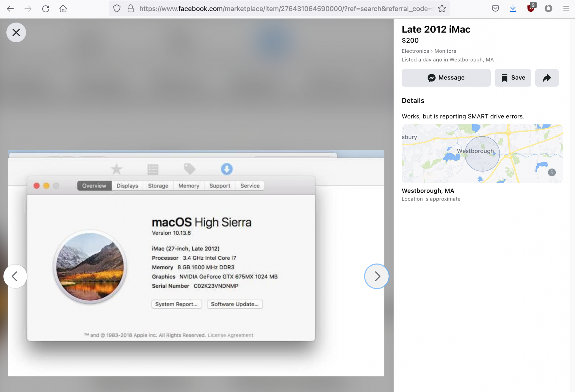Open tracking protection shield info
The image size is (575, 392).
click(x=117, y=9)
